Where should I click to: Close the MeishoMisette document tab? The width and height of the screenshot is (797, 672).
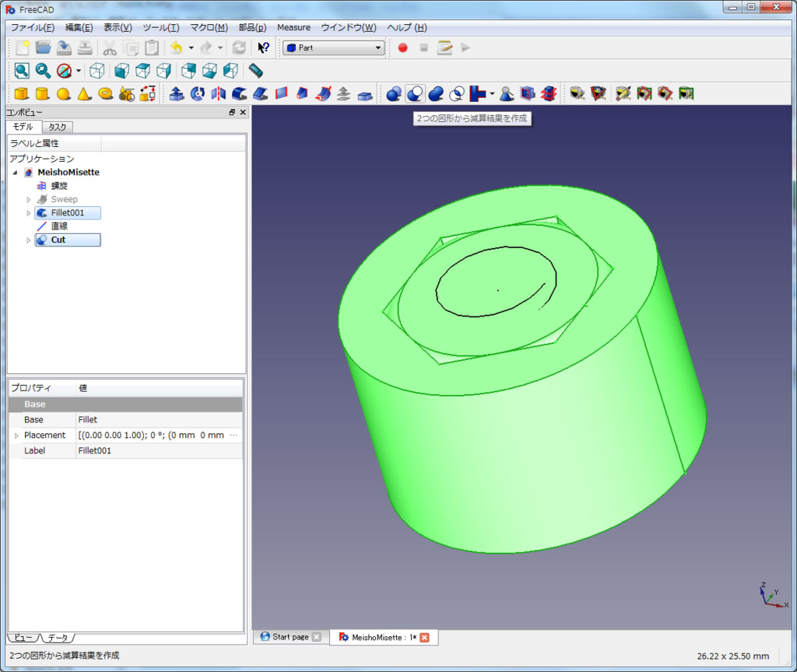424,638
